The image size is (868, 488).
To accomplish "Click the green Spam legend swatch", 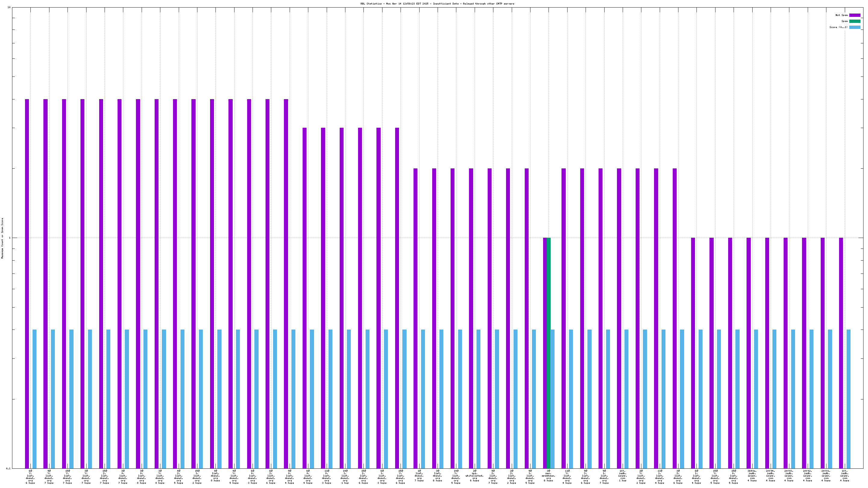I will point(854,21).
